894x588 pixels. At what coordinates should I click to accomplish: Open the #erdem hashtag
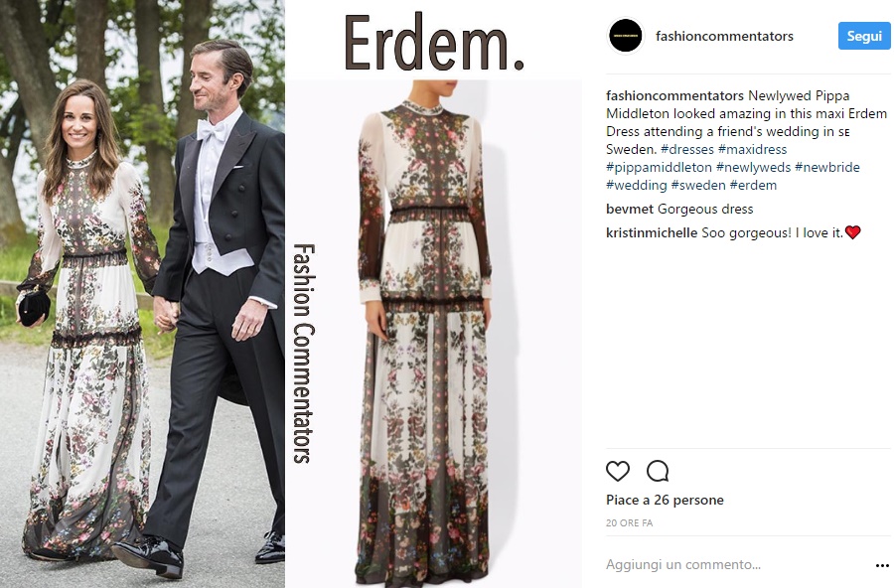pos(753,186)
